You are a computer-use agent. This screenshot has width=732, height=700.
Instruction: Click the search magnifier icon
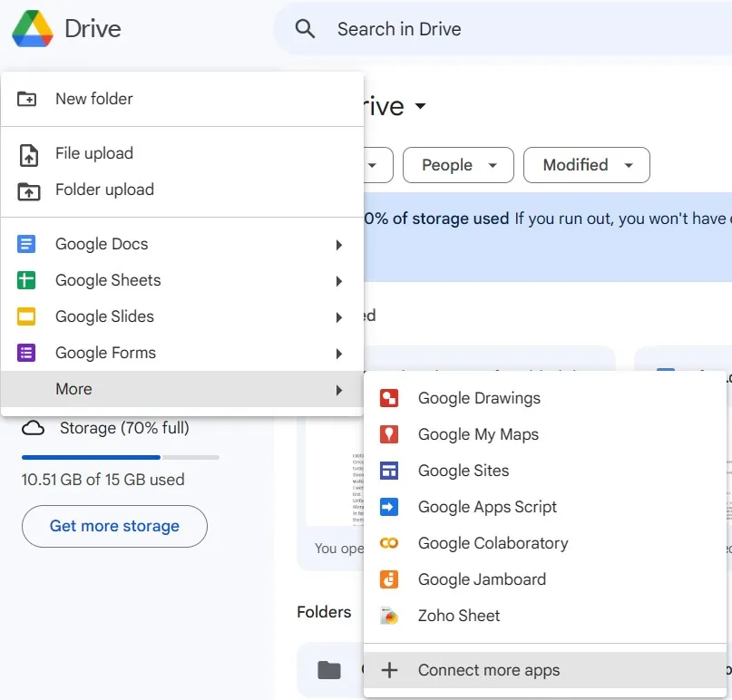pyautogui.click(x=306, y=29)
